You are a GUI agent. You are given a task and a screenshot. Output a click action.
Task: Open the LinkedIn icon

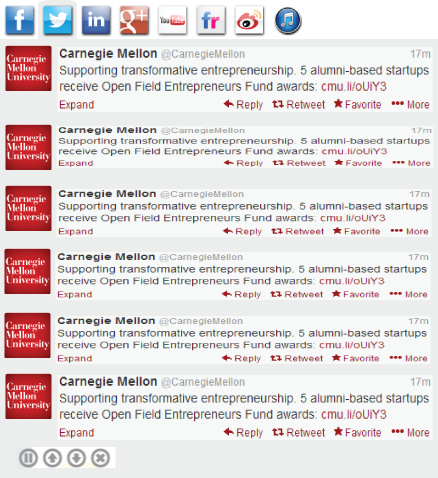[x=96, y=20]
